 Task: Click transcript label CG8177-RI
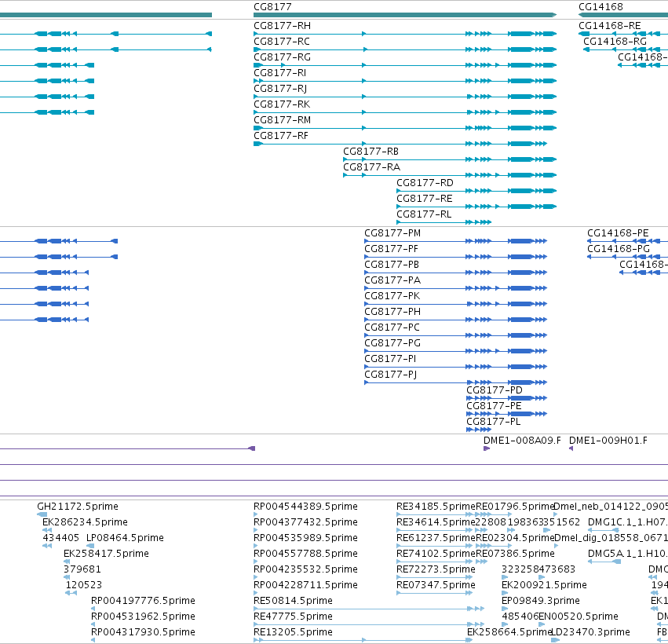[280, 73]
